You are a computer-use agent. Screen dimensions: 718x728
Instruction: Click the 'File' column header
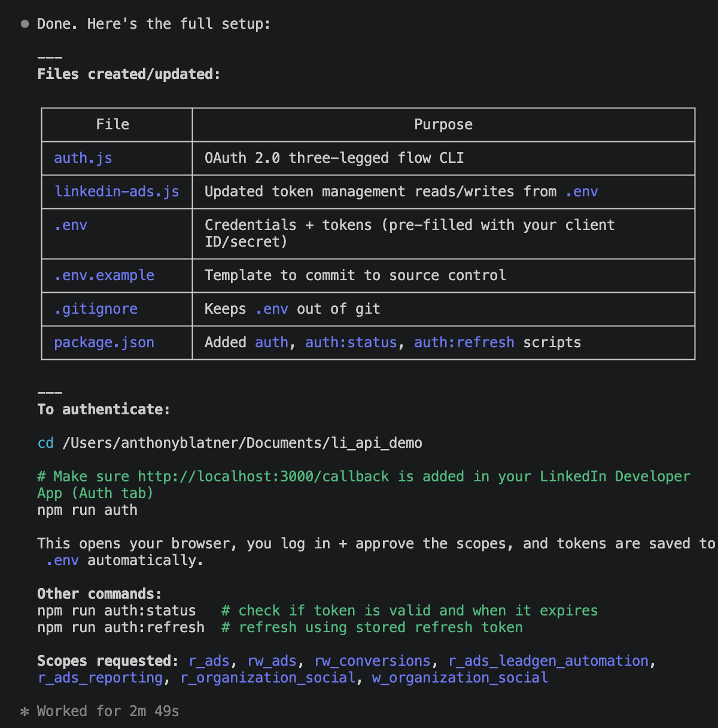pyautogui.click(x=112, y=125)
